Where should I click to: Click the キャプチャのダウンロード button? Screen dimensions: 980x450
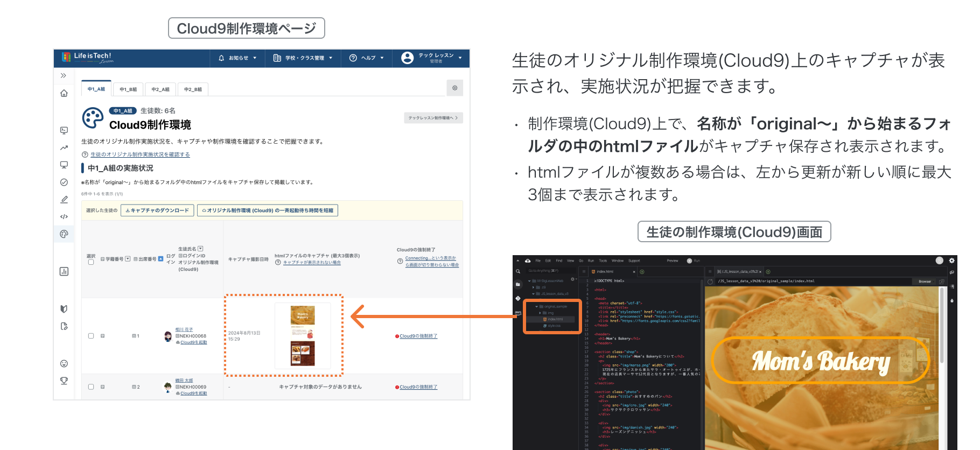click(x=157, y=210)
